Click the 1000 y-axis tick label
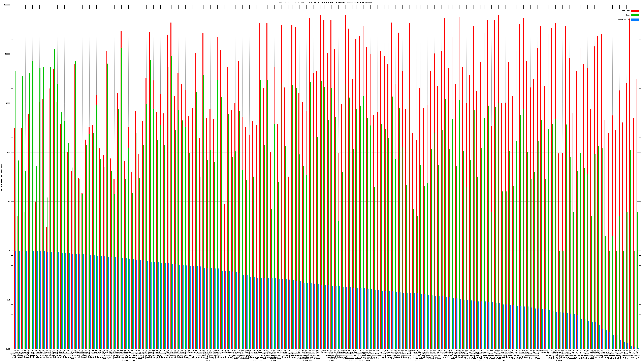The height and width of the screenshot is (362, 644). click(8, 103)
